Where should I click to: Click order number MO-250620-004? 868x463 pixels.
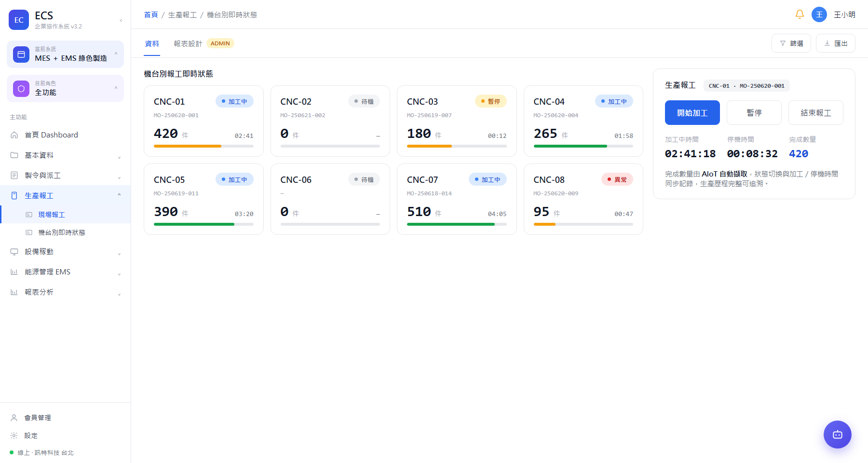click(556, 115)
